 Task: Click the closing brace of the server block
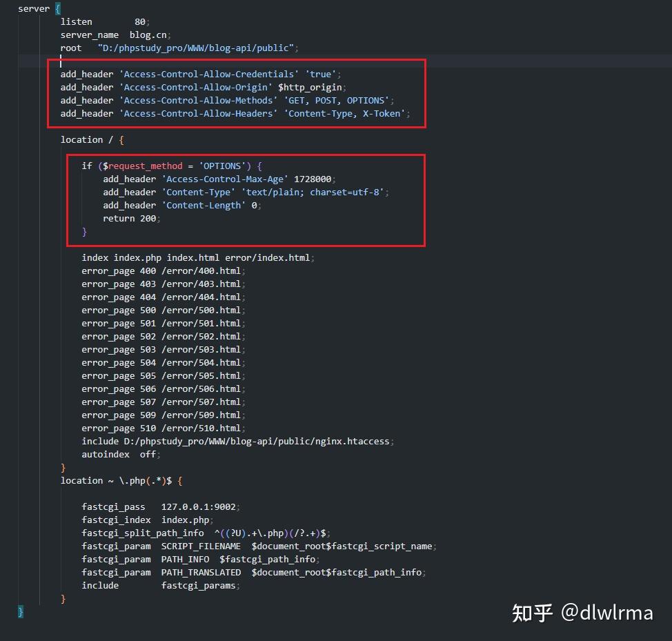[19, 611]
